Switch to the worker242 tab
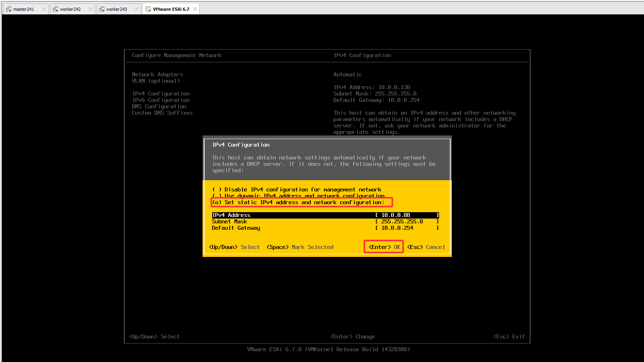644x362 pixels. pos(72,9)
